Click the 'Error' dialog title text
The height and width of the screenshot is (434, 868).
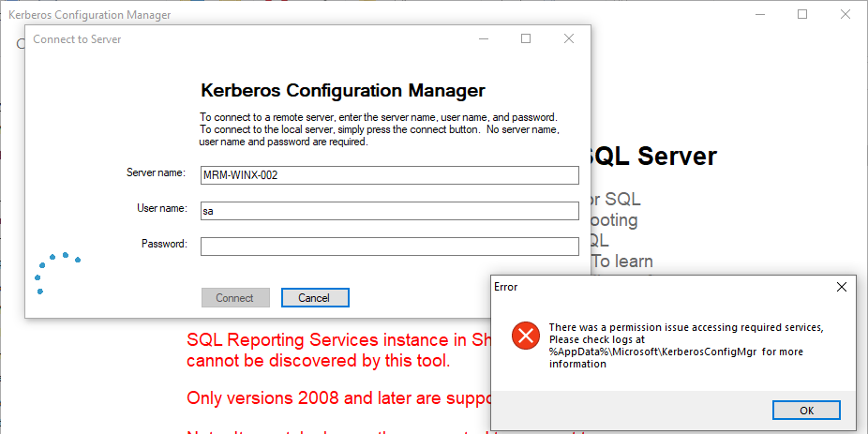coord(505,287)
